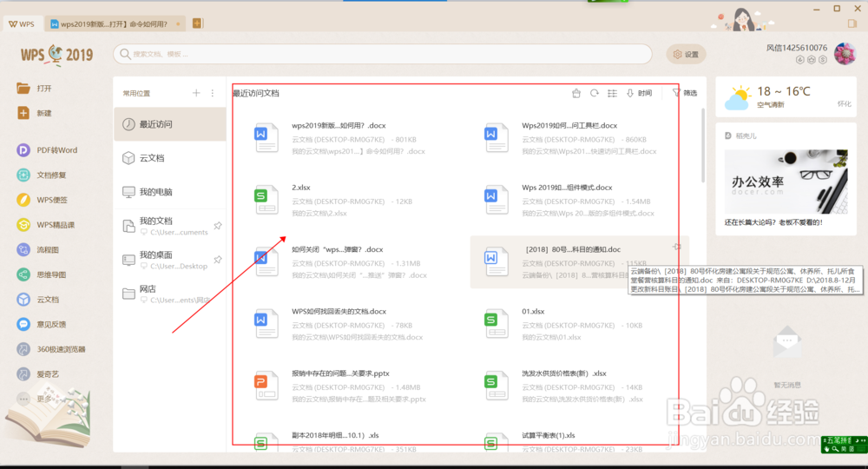Open the 流程图 flowchart tool

pos(37,250)
